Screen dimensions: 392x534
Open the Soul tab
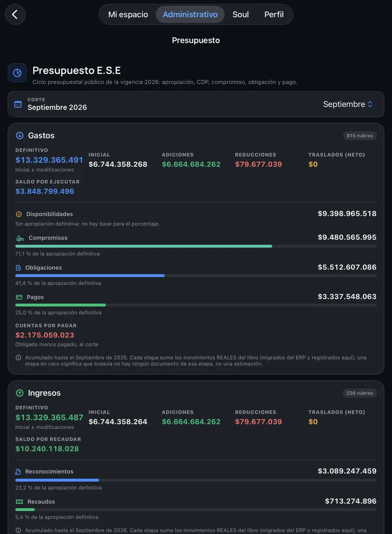(240, 14)
